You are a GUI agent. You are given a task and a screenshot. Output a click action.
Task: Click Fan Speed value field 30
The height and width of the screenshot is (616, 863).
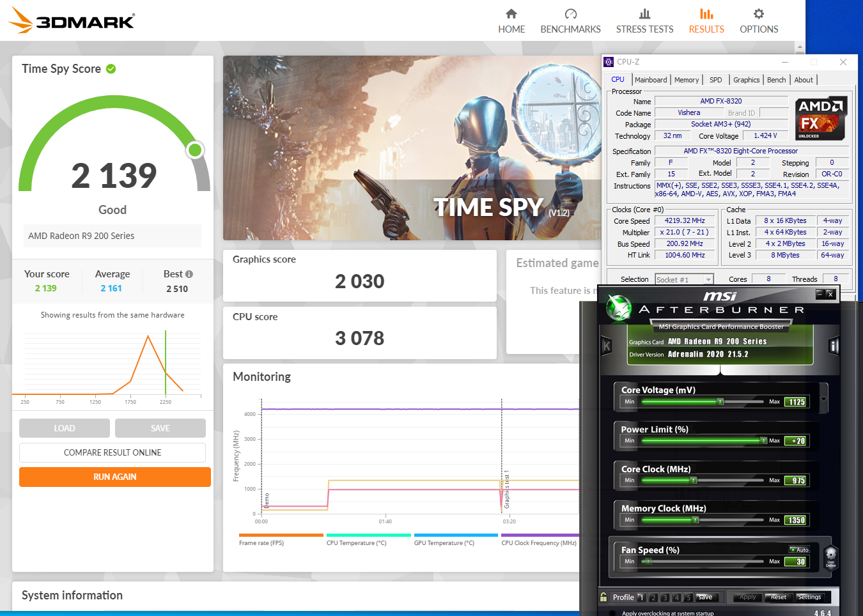(797, 562)
